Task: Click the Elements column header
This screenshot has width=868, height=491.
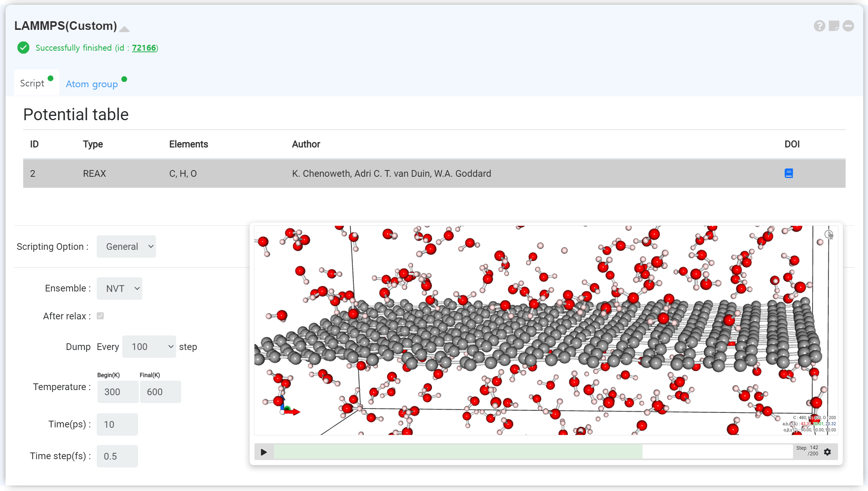Action: pyautogui.click(x=188, y=144)
